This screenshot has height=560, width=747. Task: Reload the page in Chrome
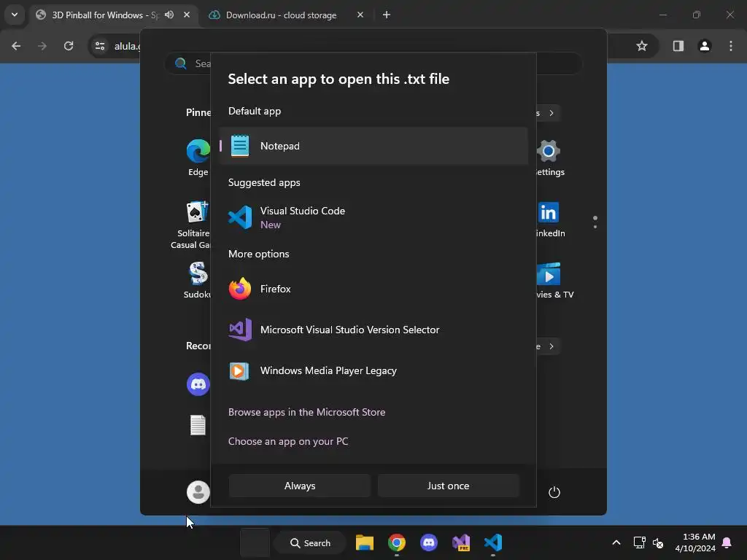point(69,46)
